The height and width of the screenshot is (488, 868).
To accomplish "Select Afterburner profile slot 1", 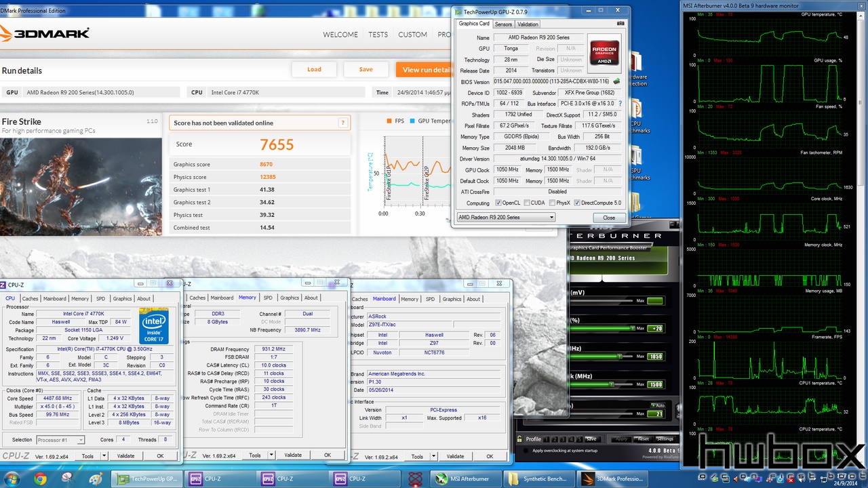I will (547, 439).
